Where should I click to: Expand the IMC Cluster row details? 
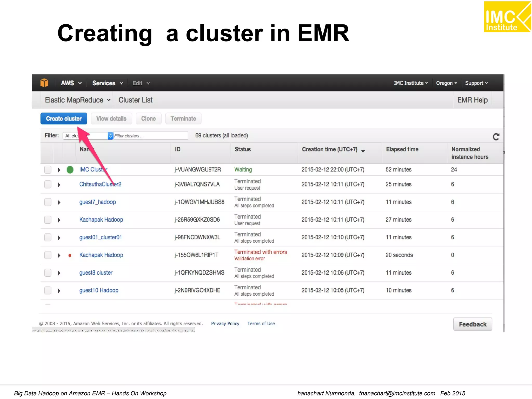(59, 170)
